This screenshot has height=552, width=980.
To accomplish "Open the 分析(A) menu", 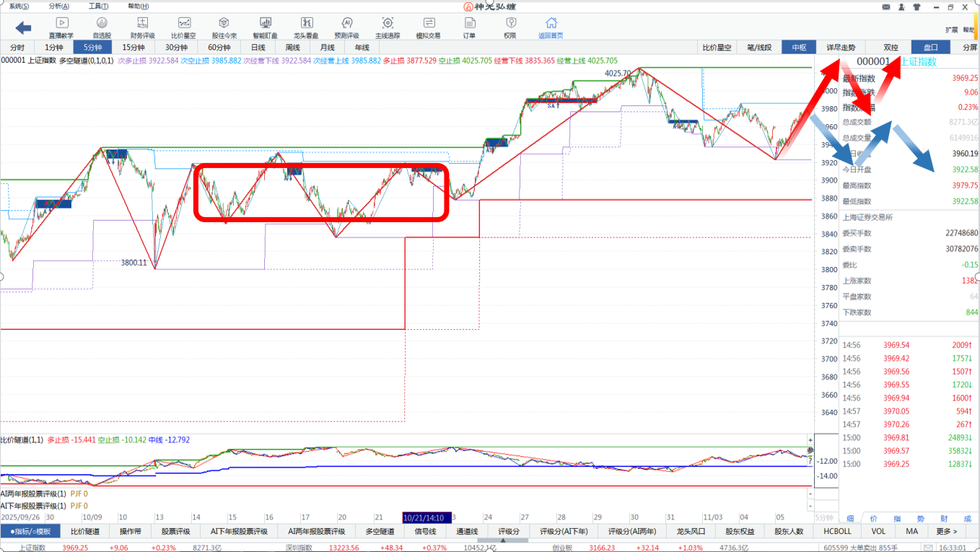I will [x=59, y=6].
